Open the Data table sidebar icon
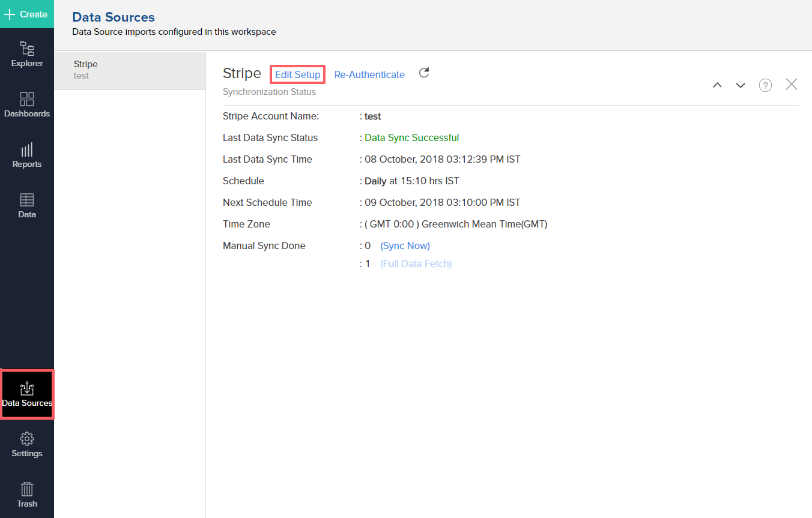The width and height of the screenshot is (812, 518). coord(27,205)
